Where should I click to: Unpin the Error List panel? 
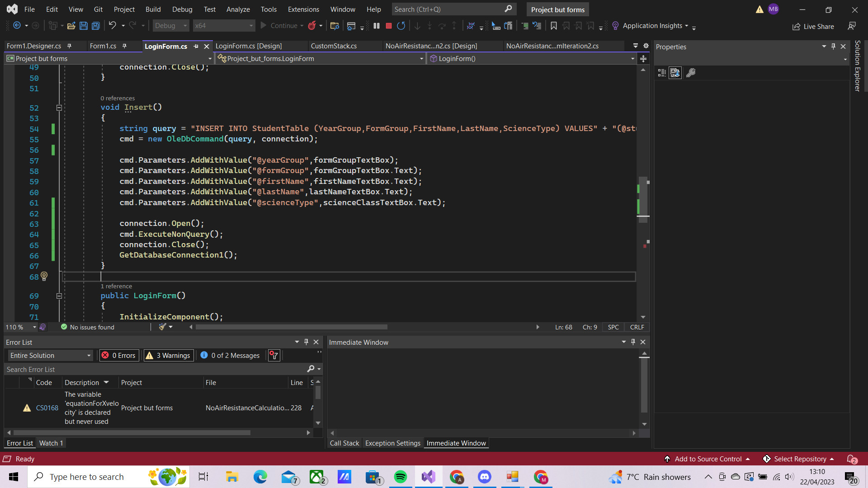tap(306, 342)
